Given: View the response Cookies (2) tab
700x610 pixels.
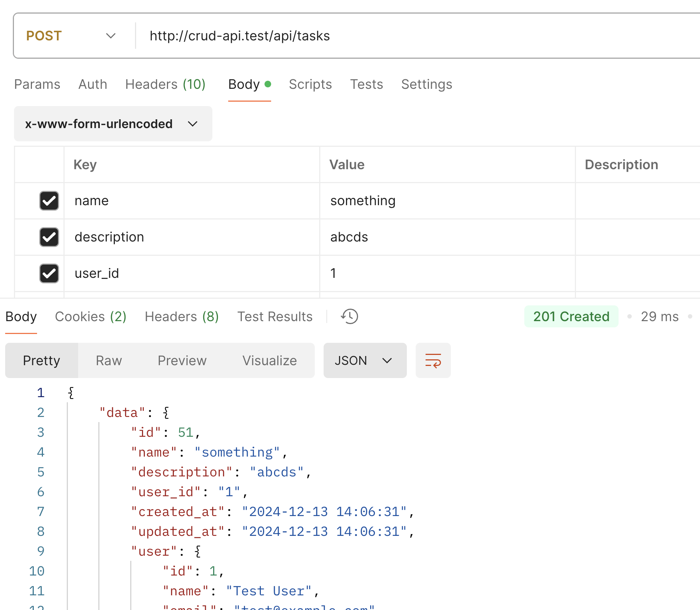Looking at the screenshot, I should 91,316.
